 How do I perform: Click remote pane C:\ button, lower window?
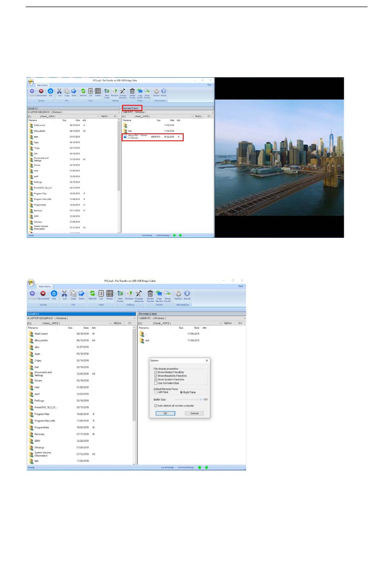click(240, 323)
